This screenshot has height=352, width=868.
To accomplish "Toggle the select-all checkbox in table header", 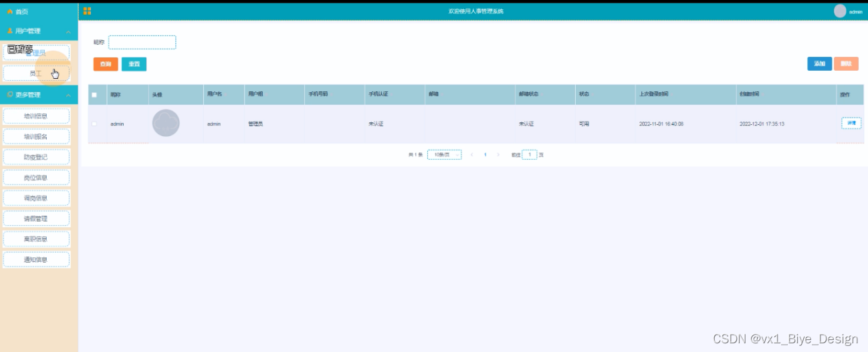I will point(94,95).
